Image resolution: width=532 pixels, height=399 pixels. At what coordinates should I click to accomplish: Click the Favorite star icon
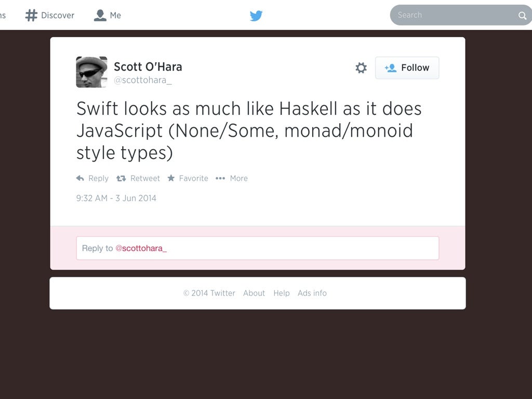[171, 178]
